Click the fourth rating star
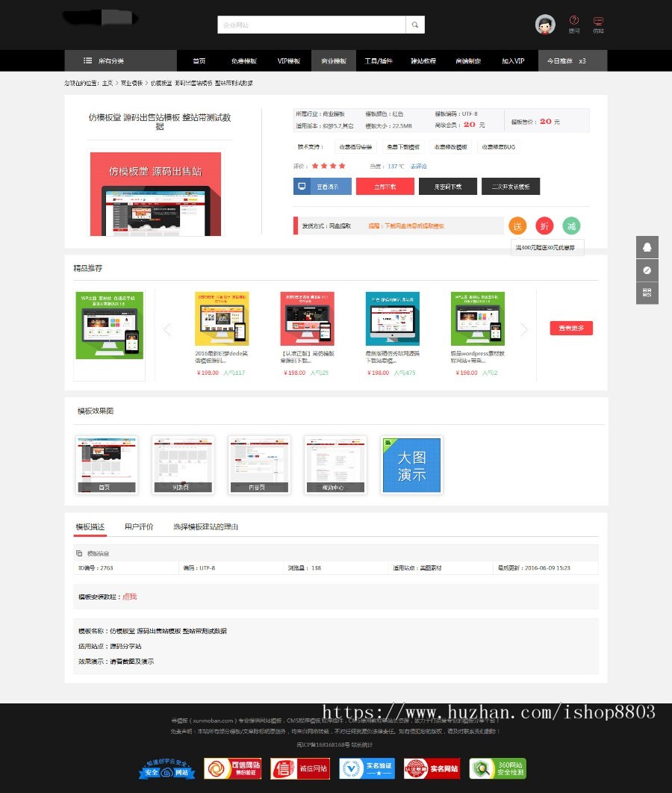Image resolution: width=672 pixels, height=793 pixels. pyautogui.click(x=342, y=166)
